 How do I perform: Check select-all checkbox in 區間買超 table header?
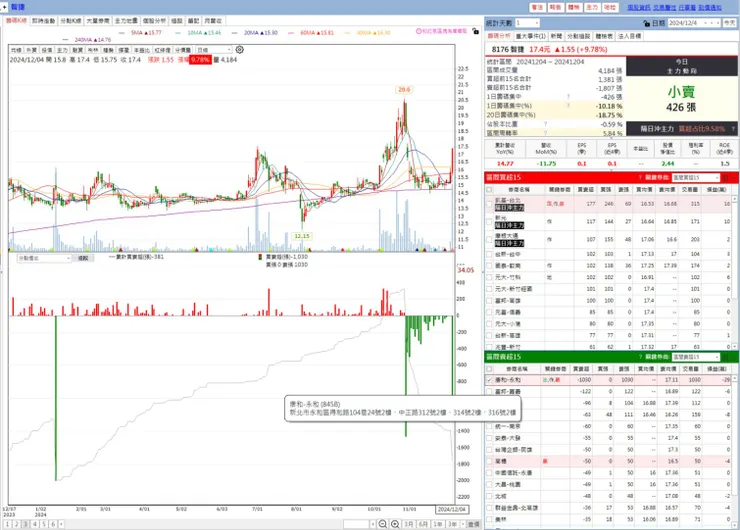[x=489, y=190]
